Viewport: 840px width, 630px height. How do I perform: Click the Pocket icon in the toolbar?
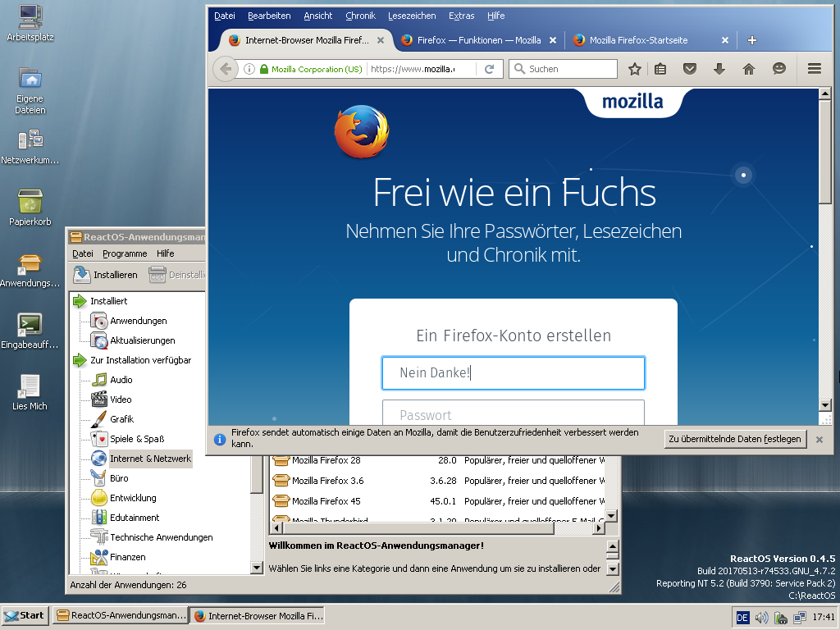point(690,70)
